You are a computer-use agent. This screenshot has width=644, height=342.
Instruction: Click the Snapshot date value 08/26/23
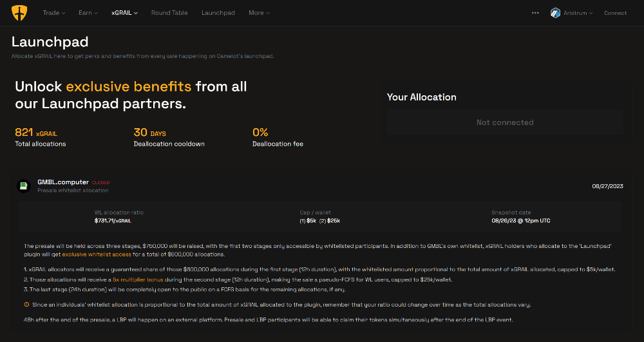coord(521,220)
